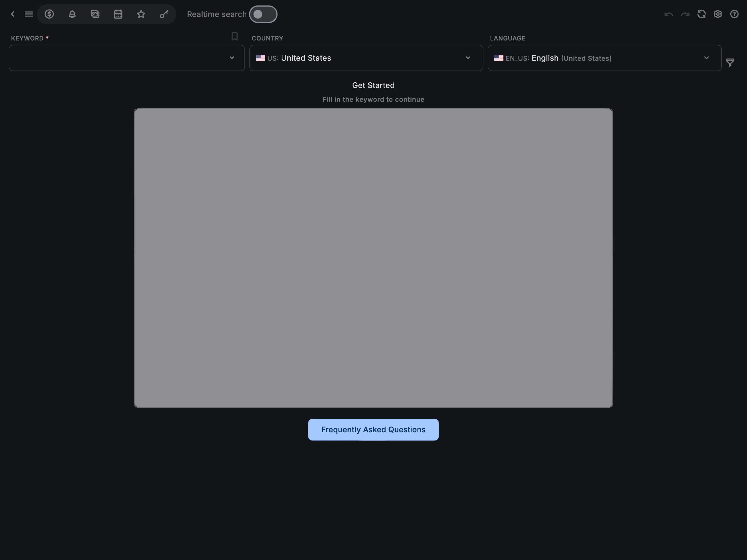
Task: Bookmark the keyword using the bookmark icon
Action: click(234, 36)
